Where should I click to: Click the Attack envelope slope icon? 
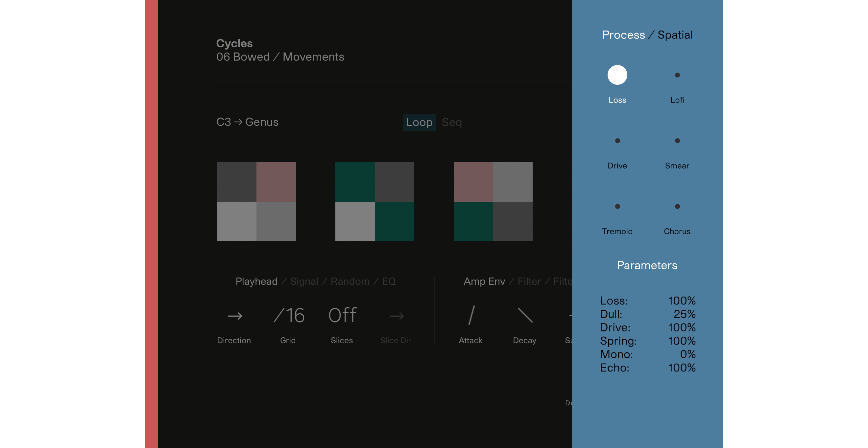[471, 316]
